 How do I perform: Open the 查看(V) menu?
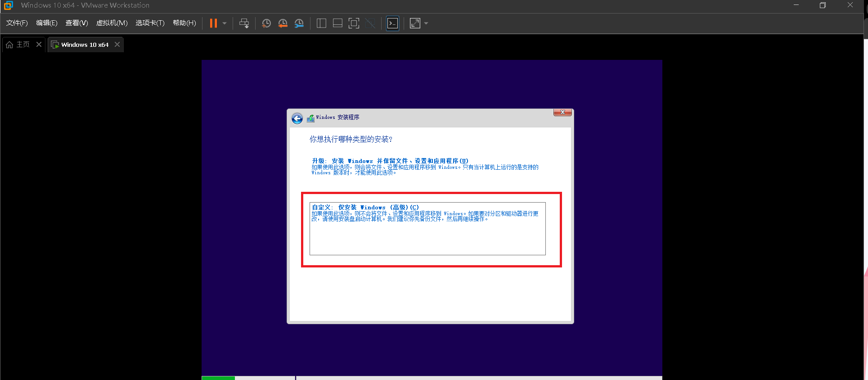76,23
